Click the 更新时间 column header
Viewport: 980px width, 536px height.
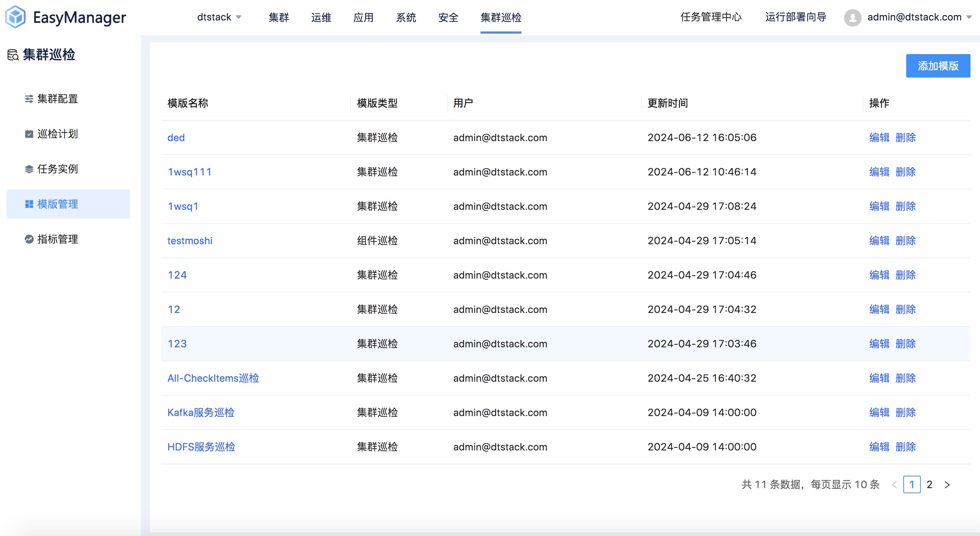(668, 103)
